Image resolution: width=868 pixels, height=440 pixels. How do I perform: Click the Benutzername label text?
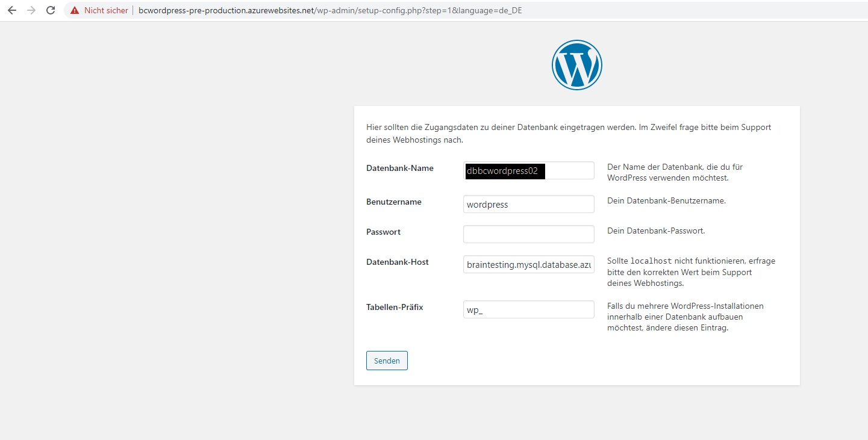tap(393, 202)
